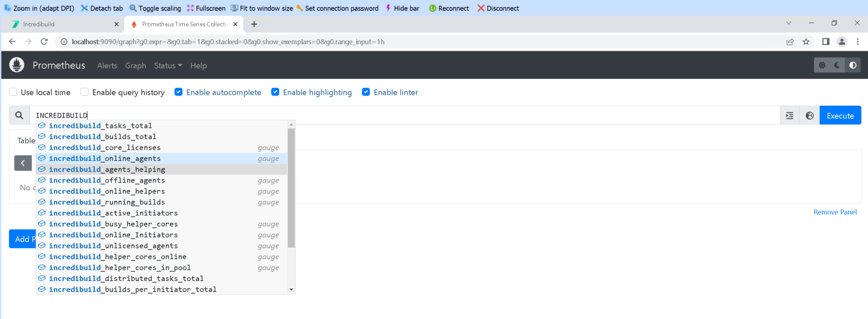The width and height of the screenshot is (868, 319).
Task: Open the metrics explorer globe icon
Action: (809, 116)
